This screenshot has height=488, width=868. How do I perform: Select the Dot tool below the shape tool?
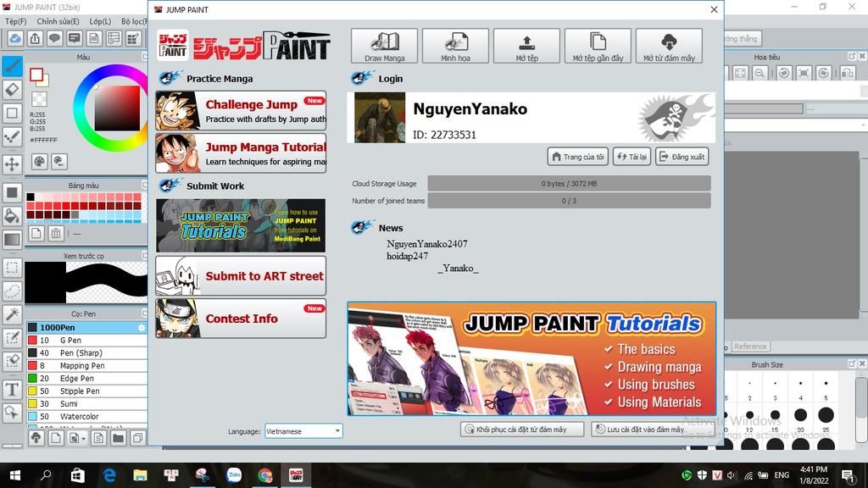point(12,136)
